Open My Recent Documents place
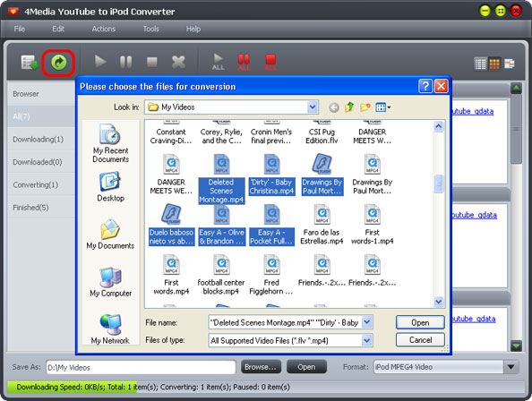Screen dimensions: 532x401 pos(110,143)
